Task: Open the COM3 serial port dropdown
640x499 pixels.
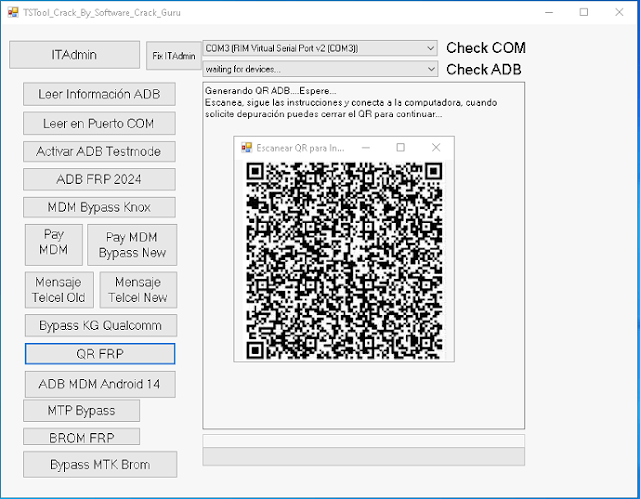Action: coord(320,48)
